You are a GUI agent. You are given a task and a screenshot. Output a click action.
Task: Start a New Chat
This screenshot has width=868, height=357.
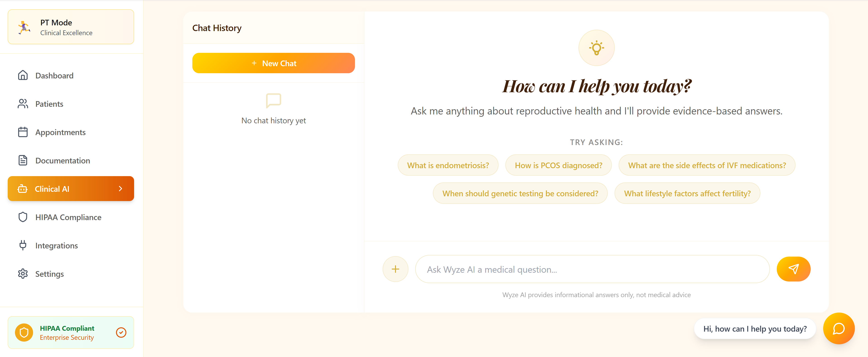[x=273, y=63]
